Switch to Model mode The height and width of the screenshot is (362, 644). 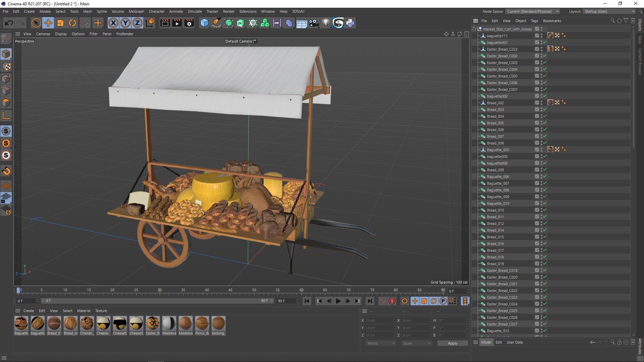6,54
